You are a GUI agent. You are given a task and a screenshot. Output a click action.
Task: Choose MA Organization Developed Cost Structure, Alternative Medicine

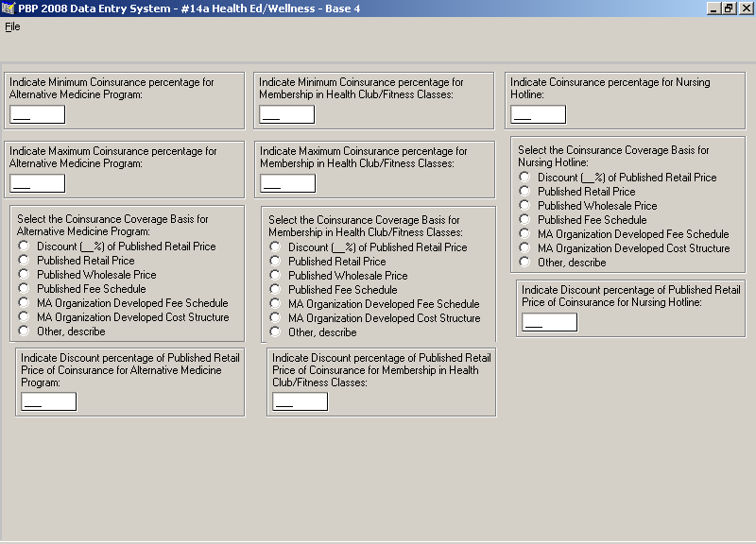124,317
